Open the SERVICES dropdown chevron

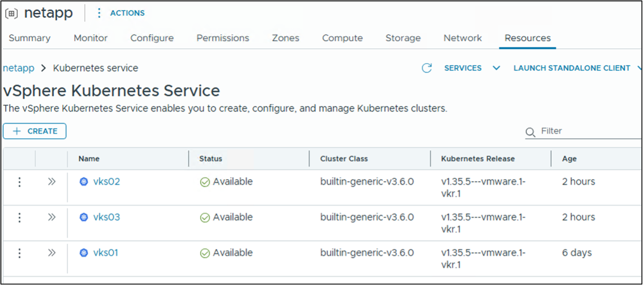point(496,68)
